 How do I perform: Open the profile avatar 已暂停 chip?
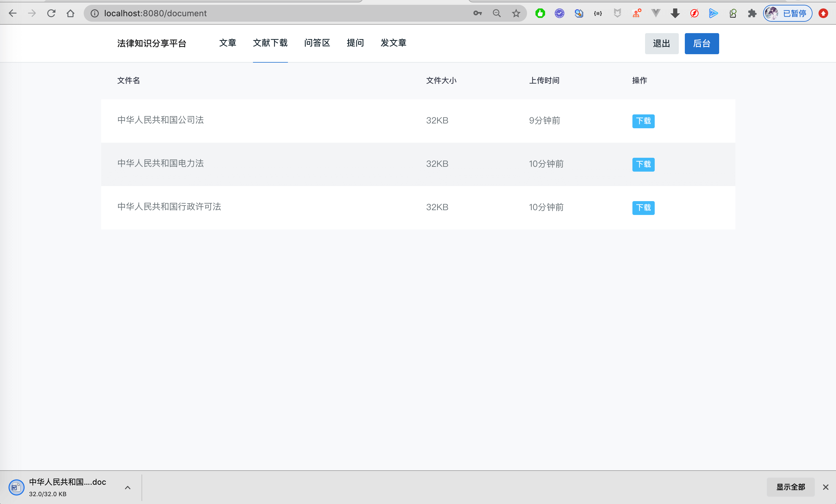pos(787,13)
